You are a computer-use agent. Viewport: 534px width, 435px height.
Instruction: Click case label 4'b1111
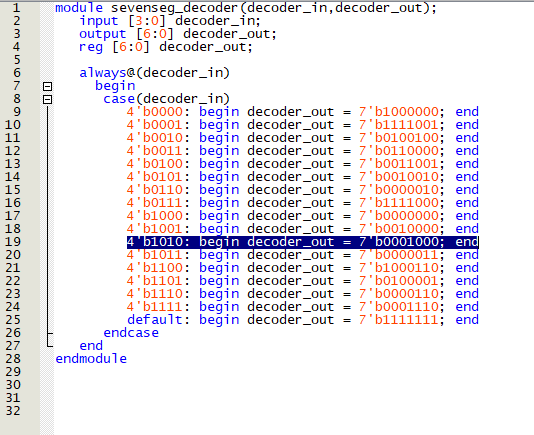155,307
